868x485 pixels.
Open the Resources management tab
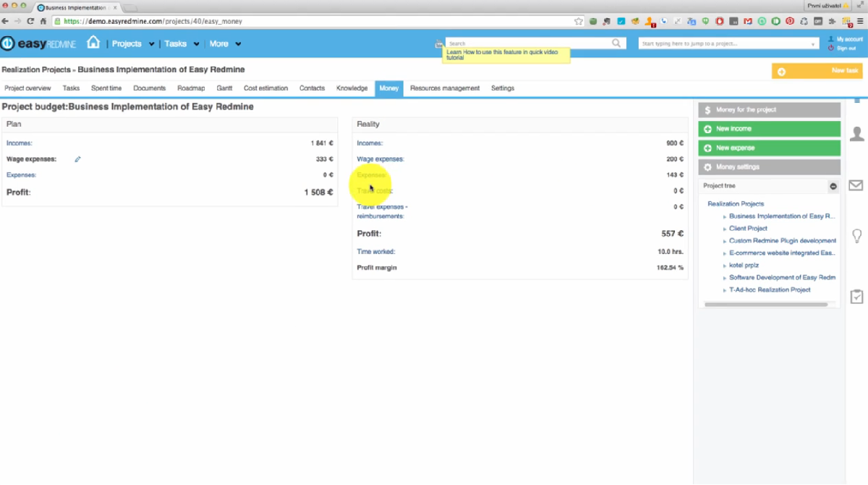coord(445,88)
